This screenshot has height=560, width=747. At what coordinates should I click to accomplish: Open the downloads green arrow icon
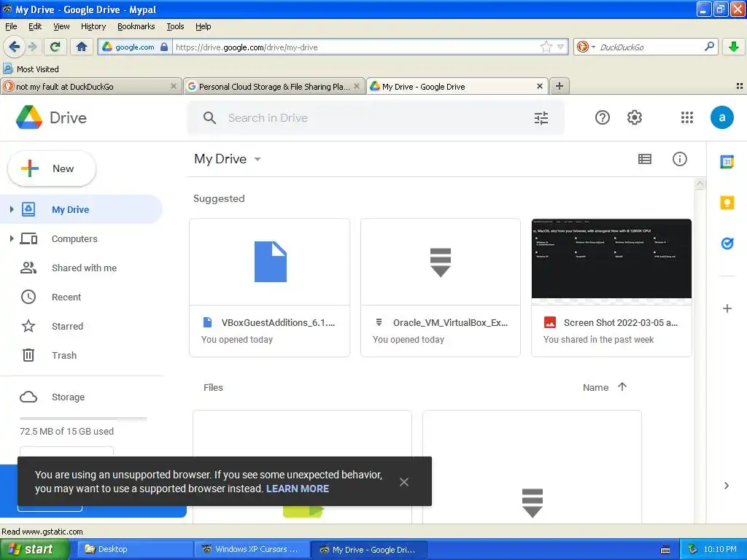point(733,47)
